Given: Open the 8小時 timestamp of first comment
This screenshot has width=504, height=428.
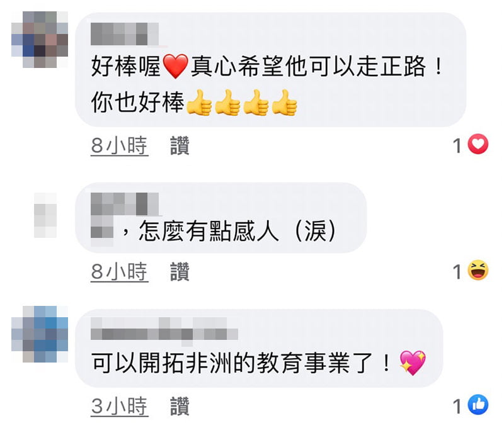Looking at the screenshot, I should pyautogui.click(x=119, y=146).
